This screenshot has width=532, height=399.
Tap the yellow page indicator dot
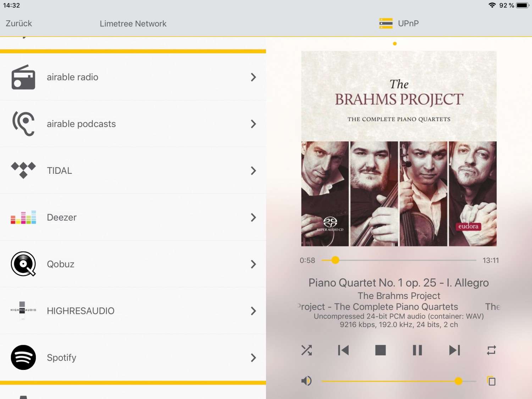395,44
